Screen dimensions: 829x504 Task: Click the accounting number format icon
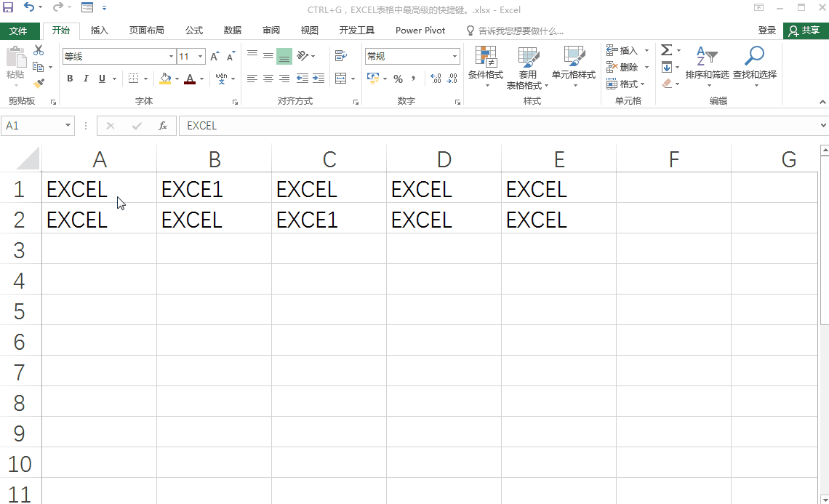point(373,79)
